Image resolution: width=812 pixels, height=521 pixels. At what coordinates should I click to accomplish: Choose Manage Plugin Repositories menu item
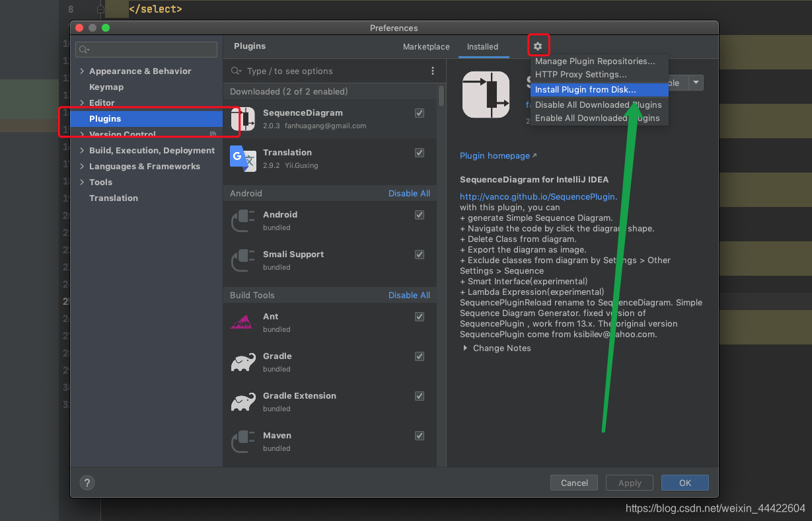pos(599,61)
